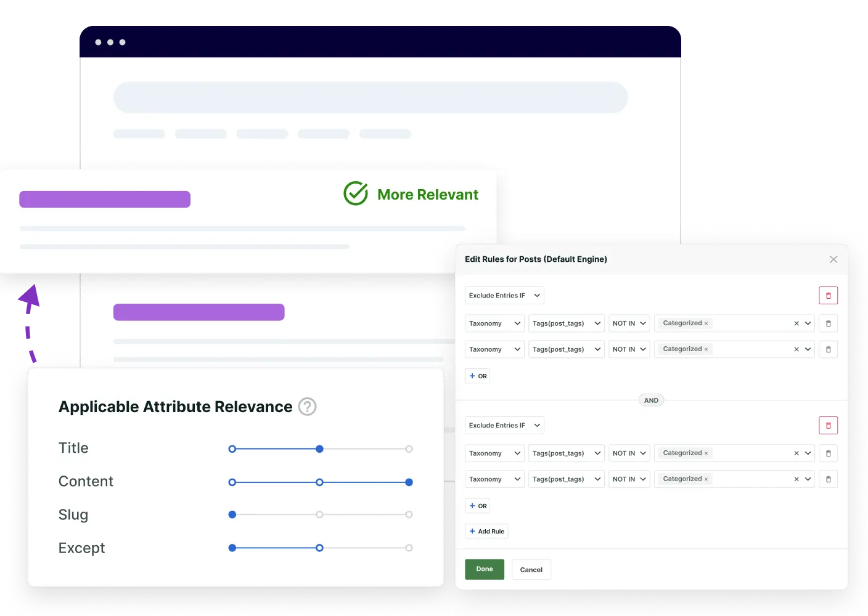Open the first Exclude Entries IF dropdown

click(x=504, y=295)
